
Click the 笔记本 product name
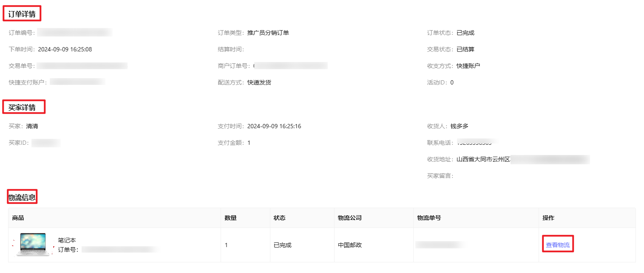(x=67, y=240)
